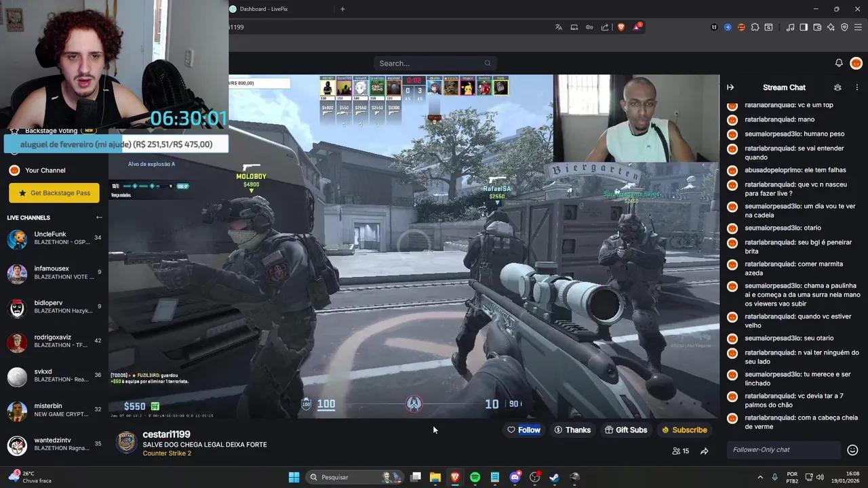Open the Brave Wallet icon
The width and height of the screenshot is (868, 488).
coord(817,27)
